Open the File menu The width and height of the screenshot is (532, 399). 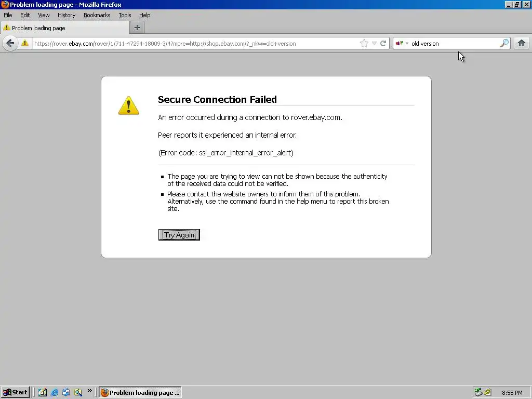[x=8, y=15]
